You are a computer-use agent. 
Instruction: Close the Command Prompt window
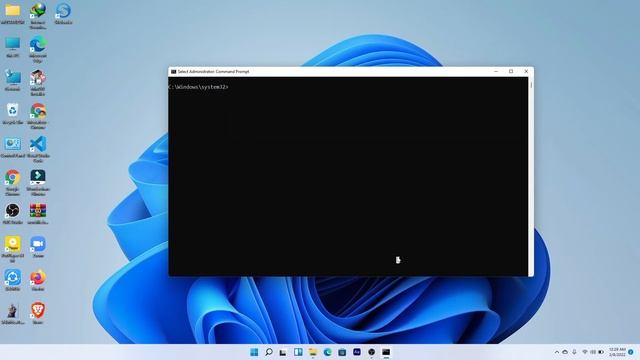[x=526, y=71]
